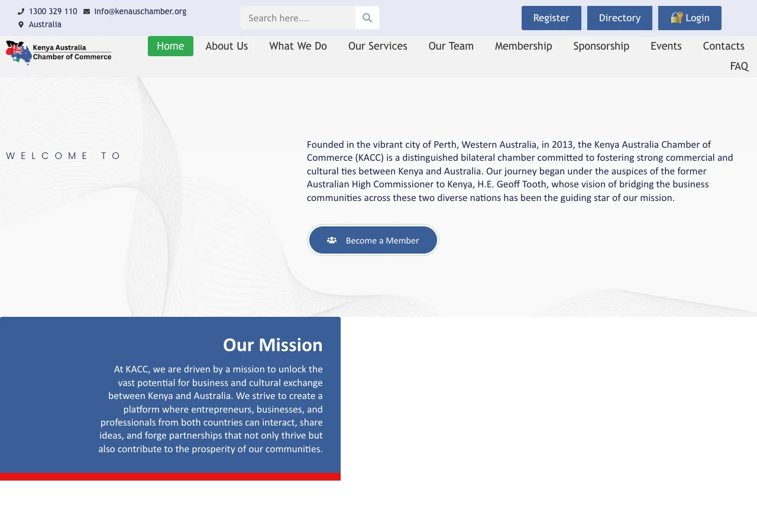Click the magnifying glass search button
Viewport: 757px width, 532px height.
[x=367, y=18]
